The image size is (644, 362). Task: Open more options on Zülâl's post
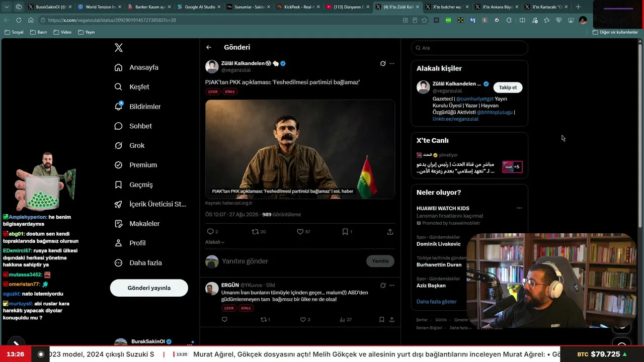[392, 63]
